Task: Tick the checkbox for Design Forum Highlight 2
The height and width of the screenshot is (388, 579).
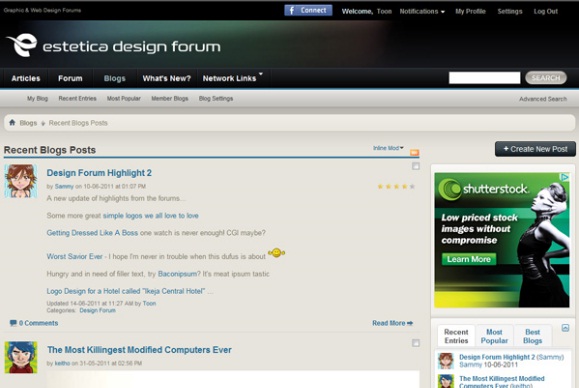Action: [x=416, y=166]
